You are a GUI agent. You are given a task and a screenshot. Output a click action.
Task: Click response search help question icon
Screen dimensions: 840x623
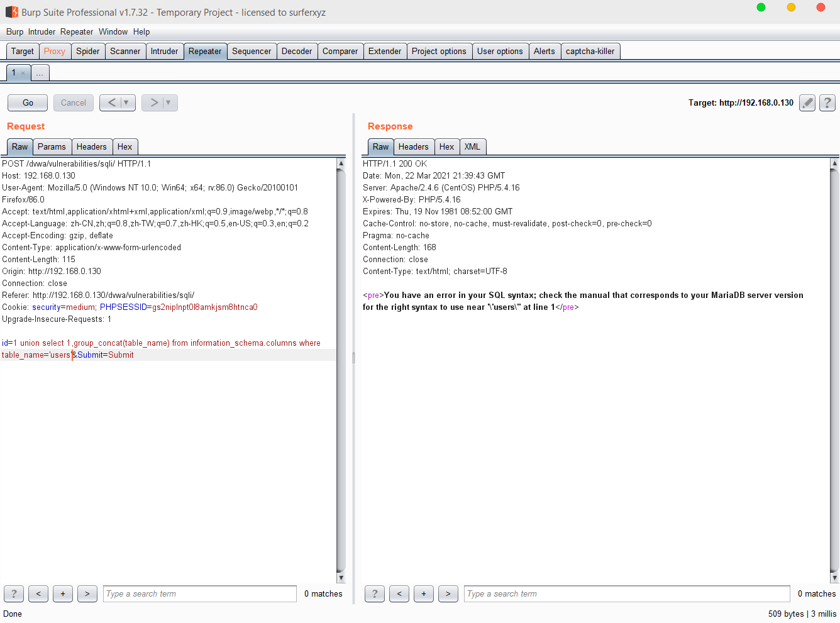click(375, 593)
